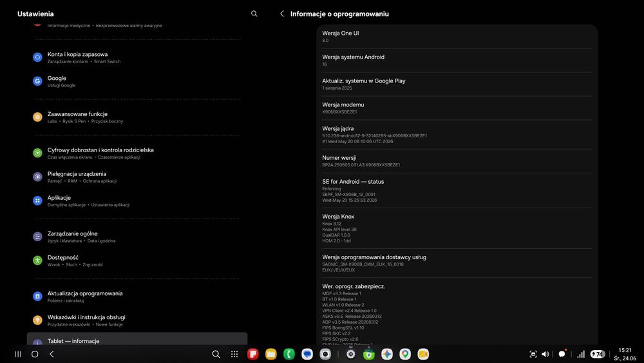Click the Aplikacje blue grid icon

37,201
